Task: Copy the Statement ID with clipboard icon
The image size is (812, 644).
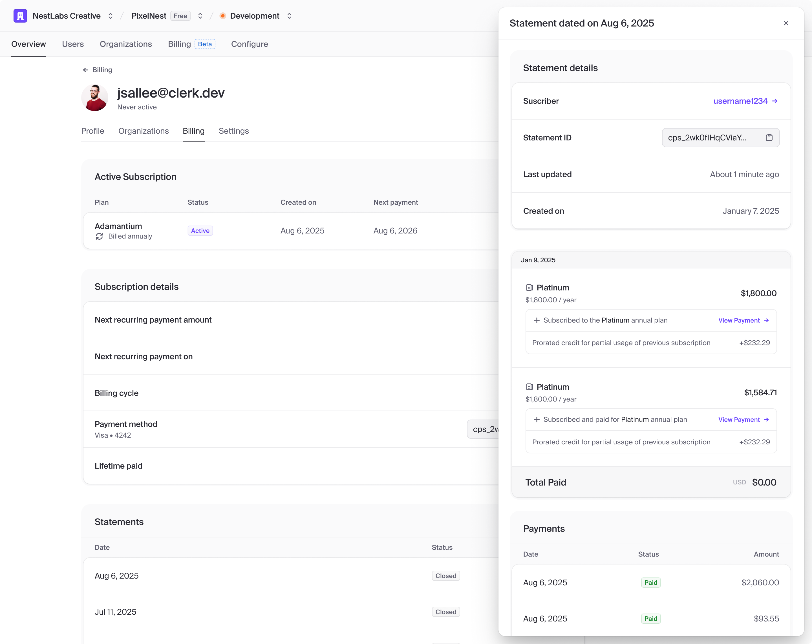Action: 769,138
